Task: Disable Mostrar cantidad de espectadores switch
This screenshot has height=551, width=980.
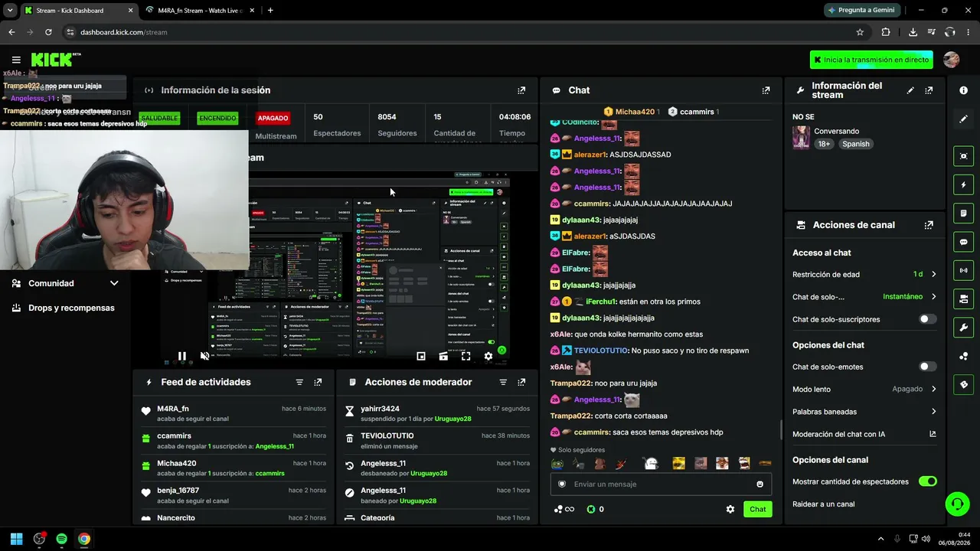Action: click(927, 481)
